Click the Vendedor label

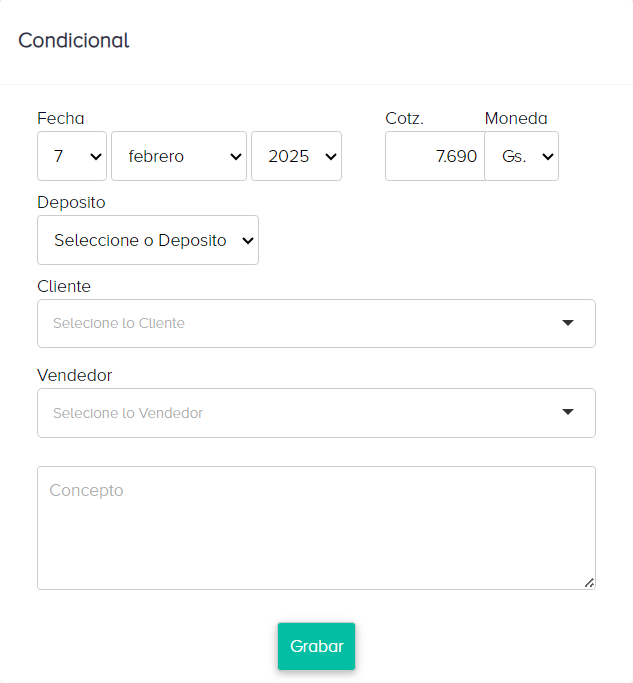pos(75,375)
